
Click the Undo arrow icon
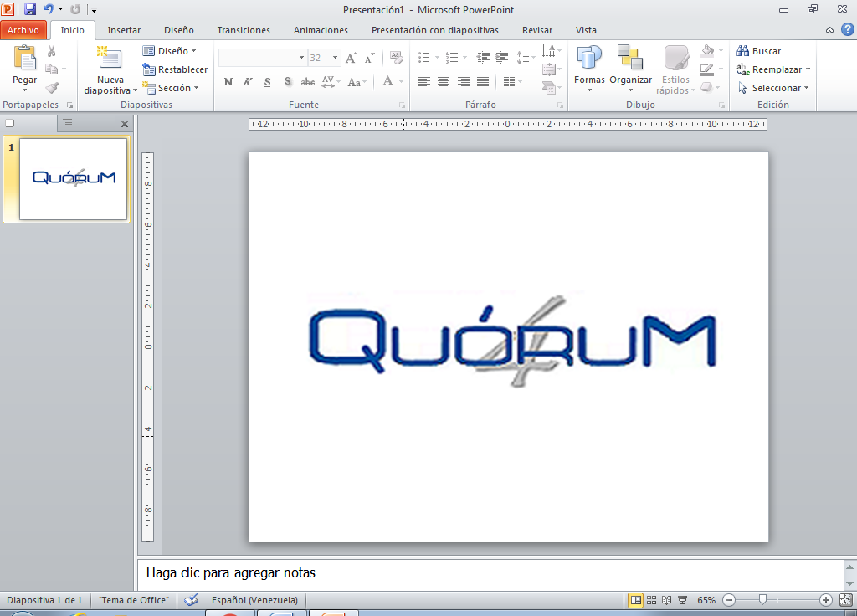[x=48, y=9]
